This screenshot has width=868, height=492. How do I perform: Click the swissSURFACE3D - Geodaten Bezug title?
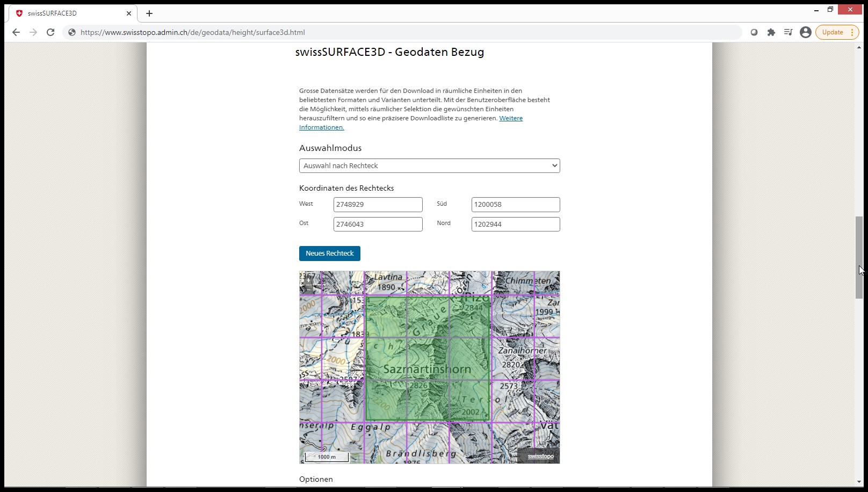pyautogui.click(x=389, y=52)
